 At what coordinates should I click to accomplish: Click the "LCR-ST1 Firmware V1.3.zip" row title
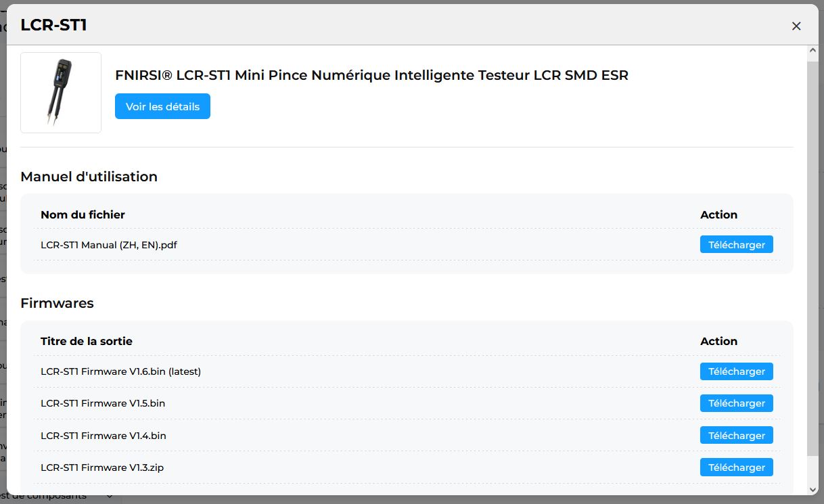[x=102, y=467]
